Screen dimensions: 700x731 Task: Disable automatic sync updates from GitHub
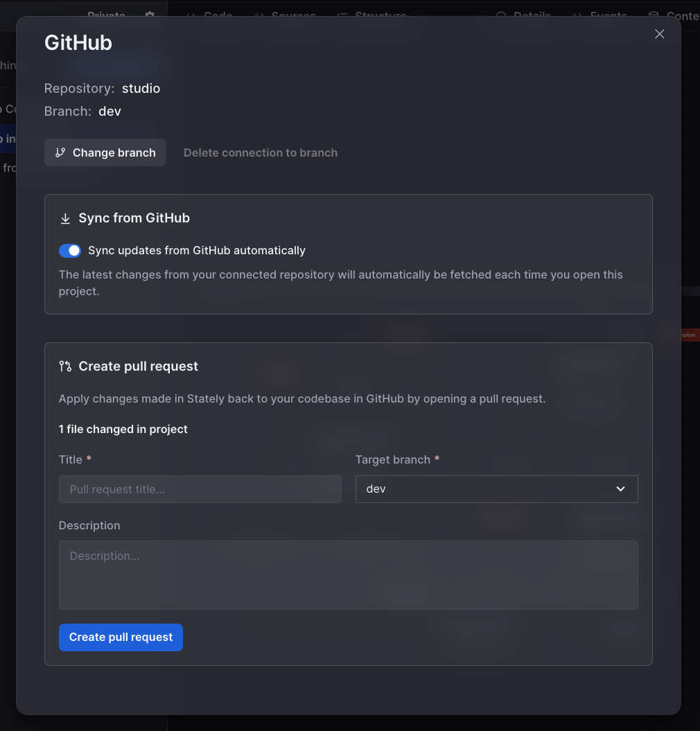pos(70,250)
